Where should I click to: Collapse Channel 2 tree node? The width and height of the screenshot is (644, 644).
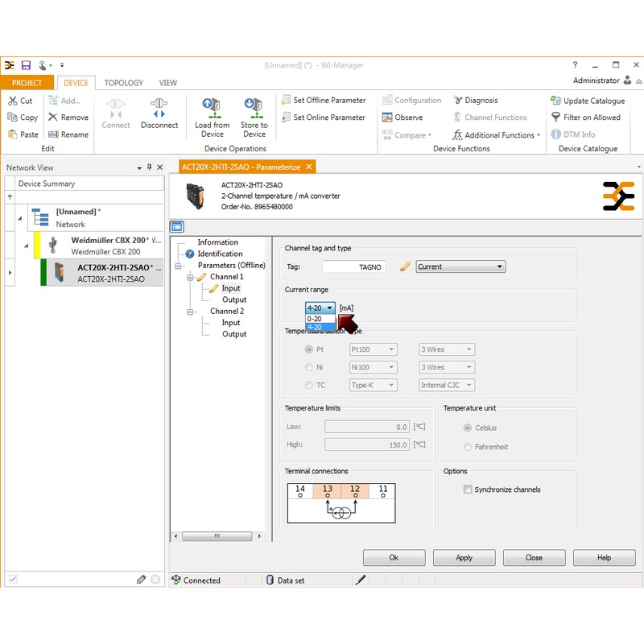(190, 312)
